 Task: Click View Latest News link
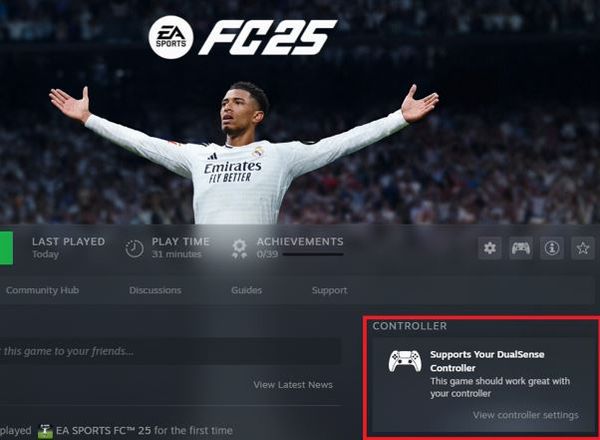click(x=293, y=385)
